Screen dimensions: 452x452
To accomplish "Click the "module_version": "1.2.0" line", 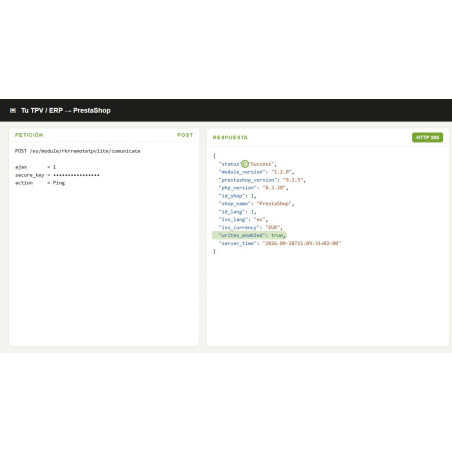I will 256,172.
